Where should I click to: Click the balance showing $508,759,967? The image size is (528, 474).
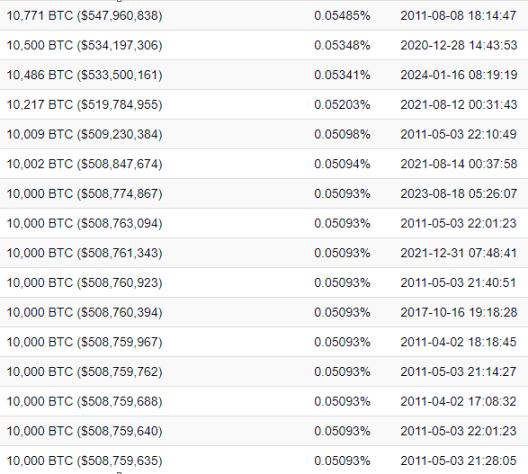pyautogui.click(x=85, y=342)
